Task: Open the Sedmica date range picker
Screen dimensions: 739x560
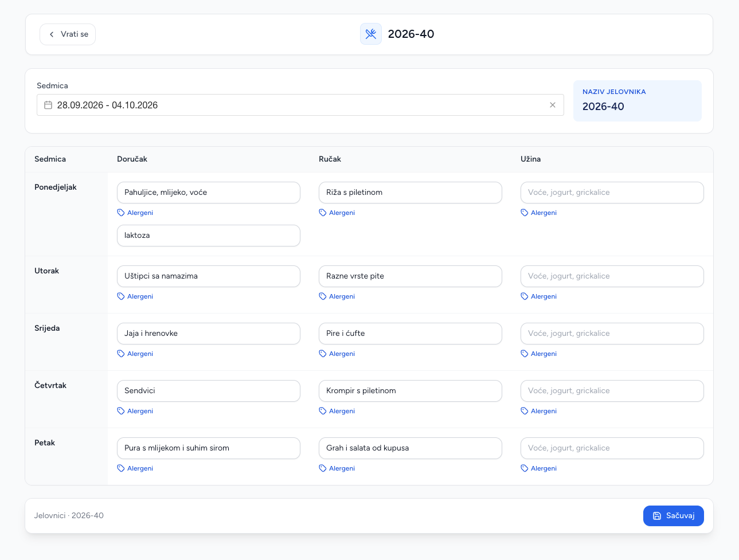Action: (300, 105)
